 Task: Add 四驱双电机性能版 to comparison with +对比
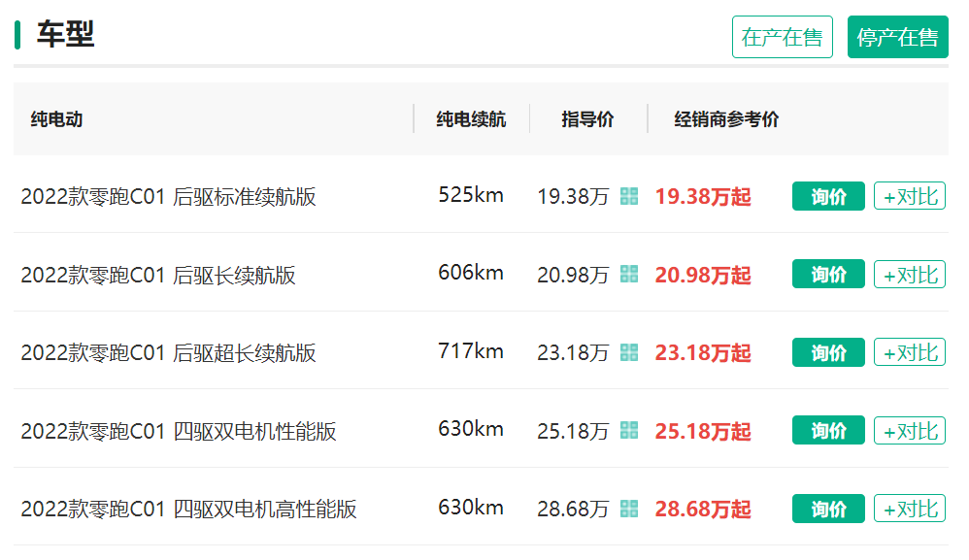(910, 430)
